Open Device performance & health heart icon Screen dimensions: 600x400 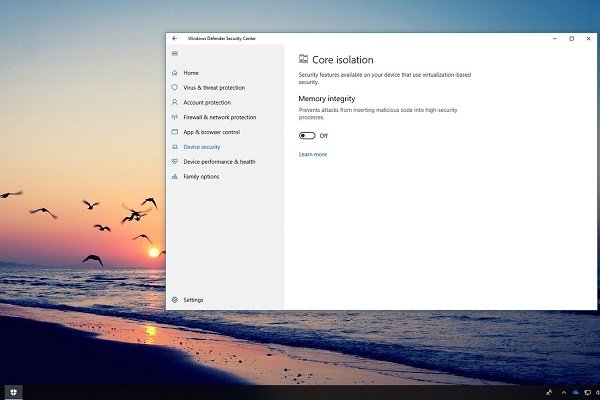[175, 161]
